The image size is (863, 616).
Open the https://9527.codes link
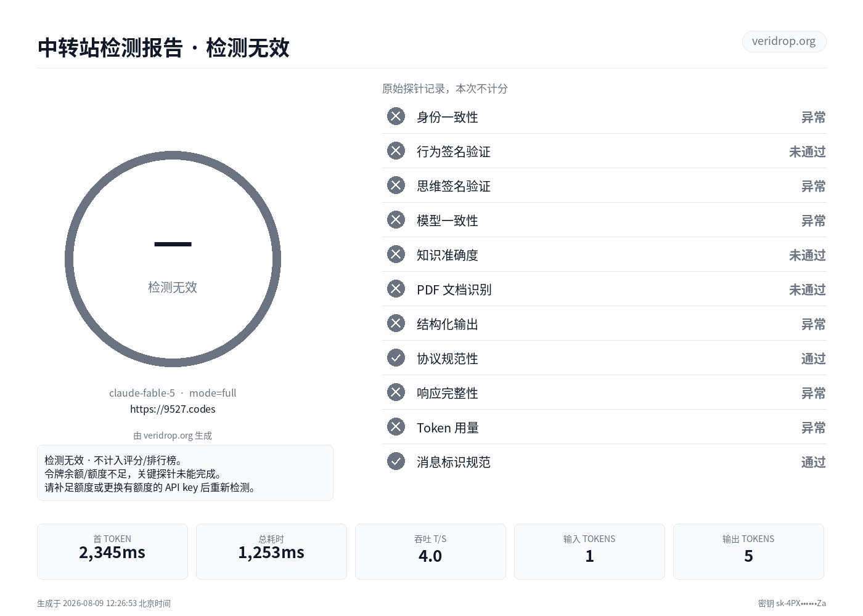coord(173,409)
